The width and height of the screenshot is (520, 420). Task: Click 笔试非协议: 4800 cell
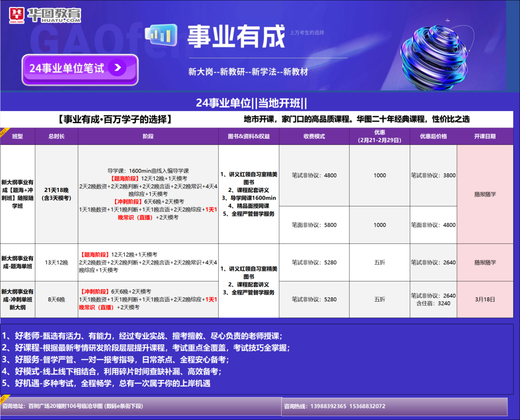(314, 175)
